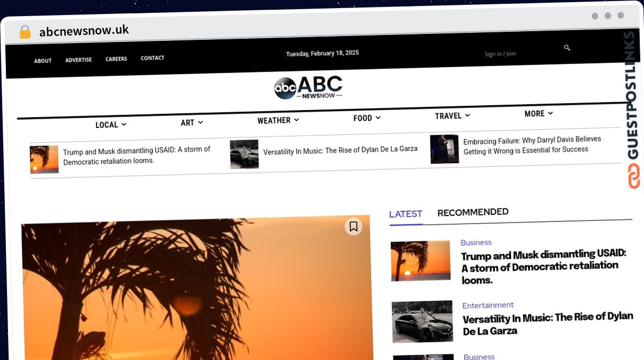Click the Versatility In Music article link
Screen dimensions: 644x360
[547, 325]
